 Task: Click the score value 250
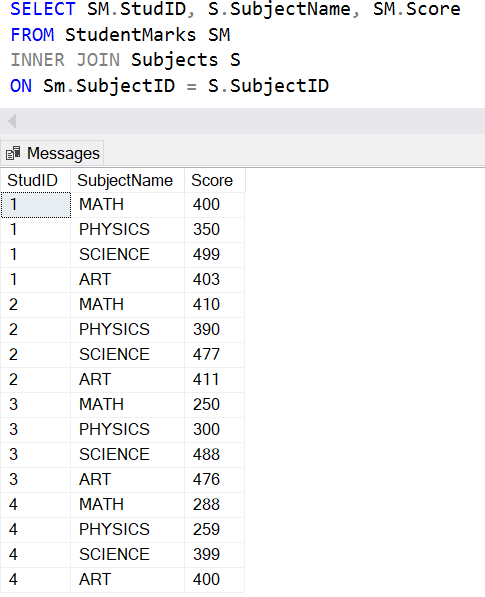click(206, 405)
